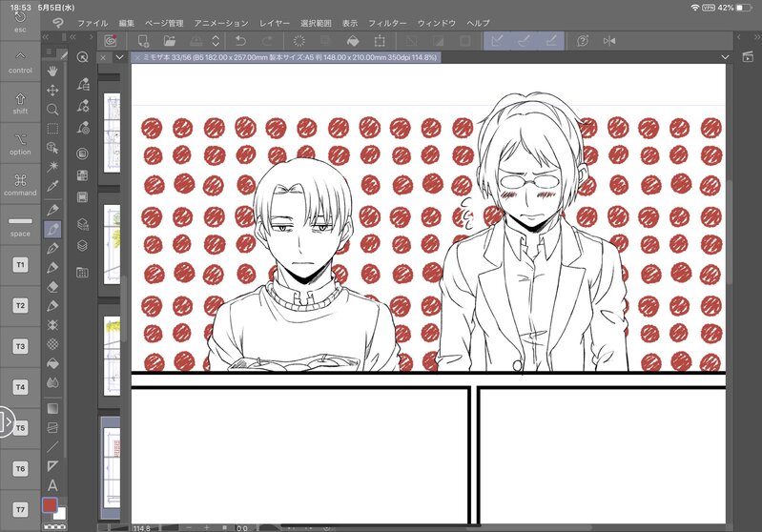
Task: Open the レイヤー menu
Action: click(x=275, y=23)
